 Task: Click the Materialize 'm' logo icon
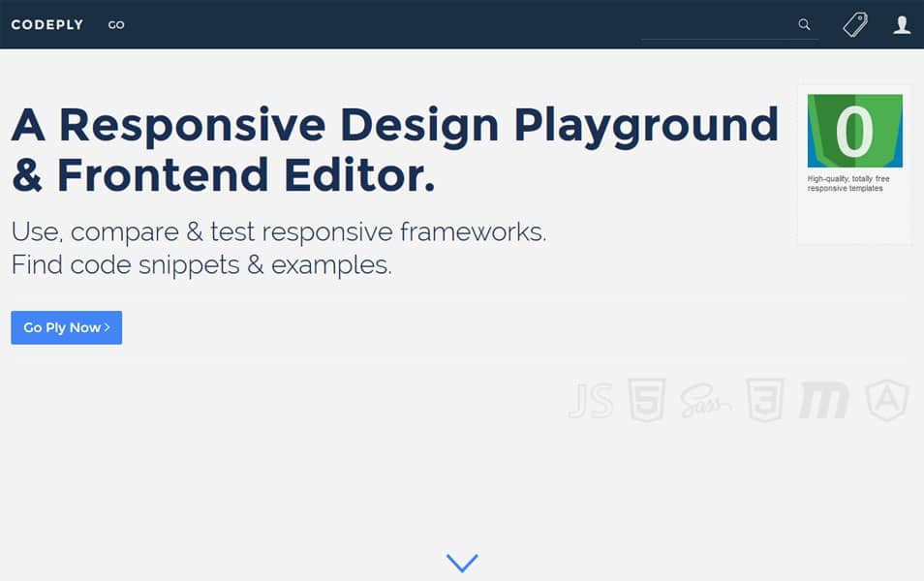point(823,401)
